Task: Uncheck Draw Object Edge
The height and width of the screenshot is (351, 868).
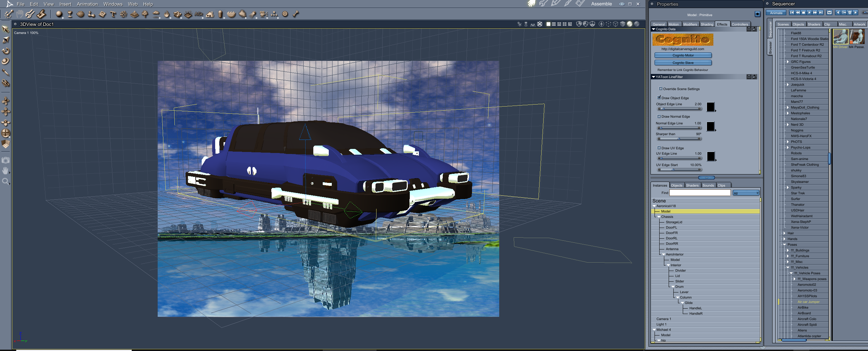Action: coord(659,98)
